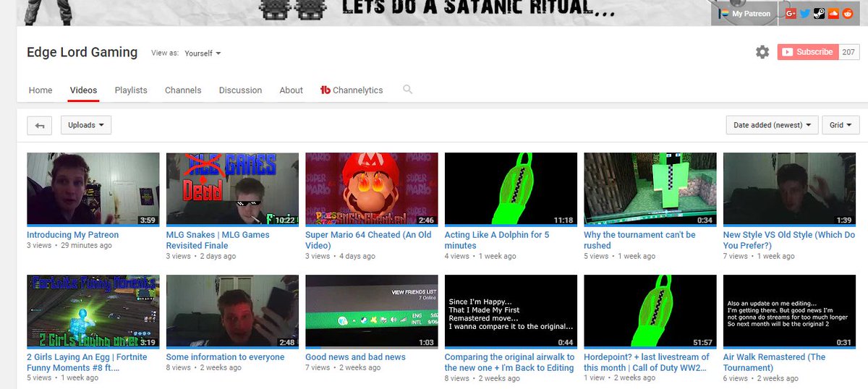Click the 207 subscriber count
Viewport: 868px width, 389px height.
[848, 52]
